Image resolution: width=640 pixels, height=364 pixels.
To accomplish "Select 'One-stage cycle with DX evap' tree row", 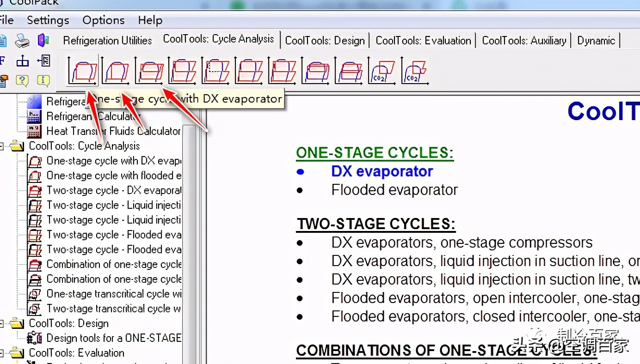I will point(105,161).
